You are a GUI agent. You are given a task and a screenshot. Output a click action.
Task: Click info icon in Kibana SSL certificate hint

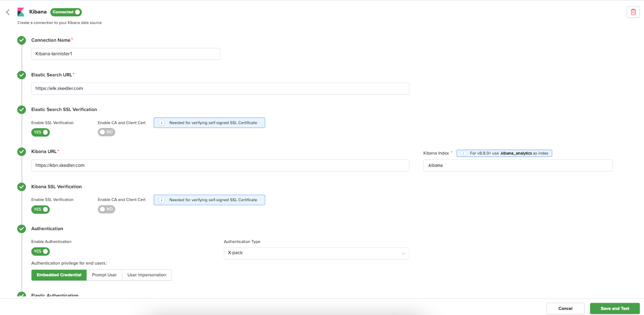(x=161, y=200)
